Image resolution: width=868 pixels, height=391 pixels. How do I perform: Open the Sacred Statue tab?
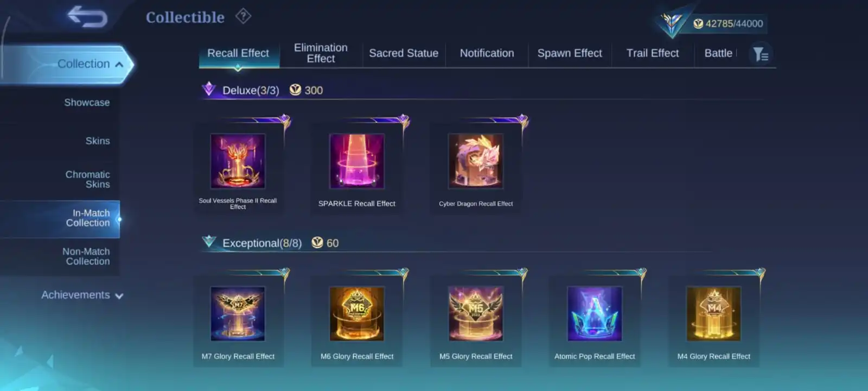[404, 53]
